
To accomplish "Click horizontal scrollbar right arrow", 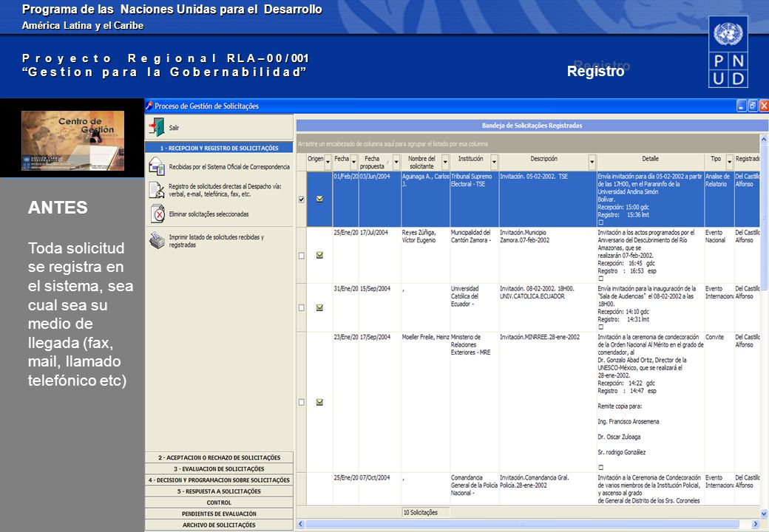I will (756, 524).
